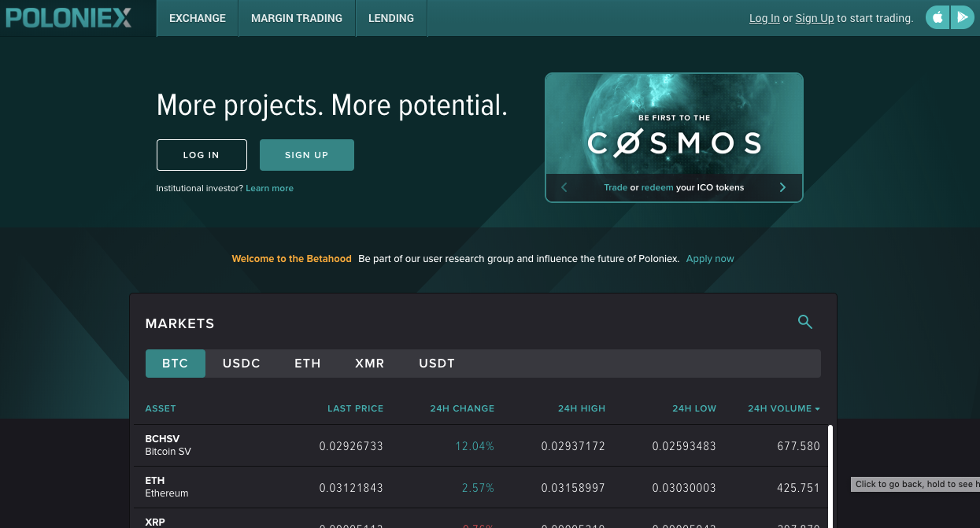The height and width of the screenshot is (528, 980).
Task: Click the MARKETS heading
Action: pos(180,323)
